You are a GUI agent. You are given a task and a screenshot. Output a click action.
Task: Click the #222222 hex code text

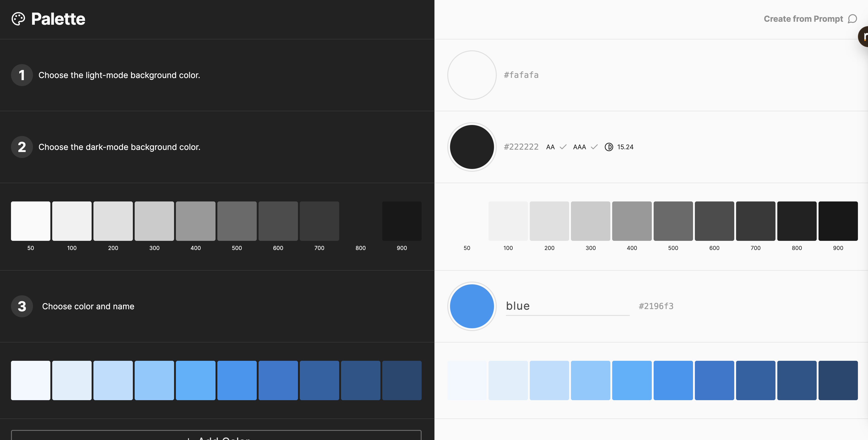click(x=521, y=147)
